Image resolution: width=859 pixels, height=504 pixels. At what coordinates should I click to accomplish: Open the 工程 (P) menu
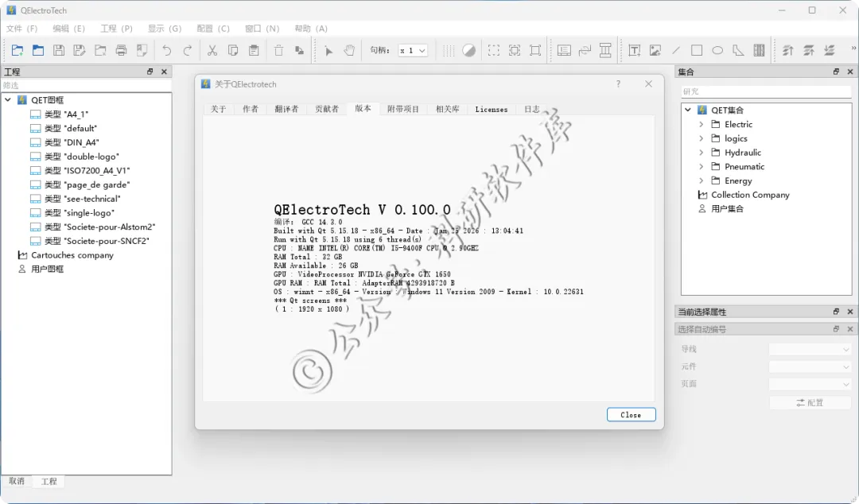[x=116, y=29]
